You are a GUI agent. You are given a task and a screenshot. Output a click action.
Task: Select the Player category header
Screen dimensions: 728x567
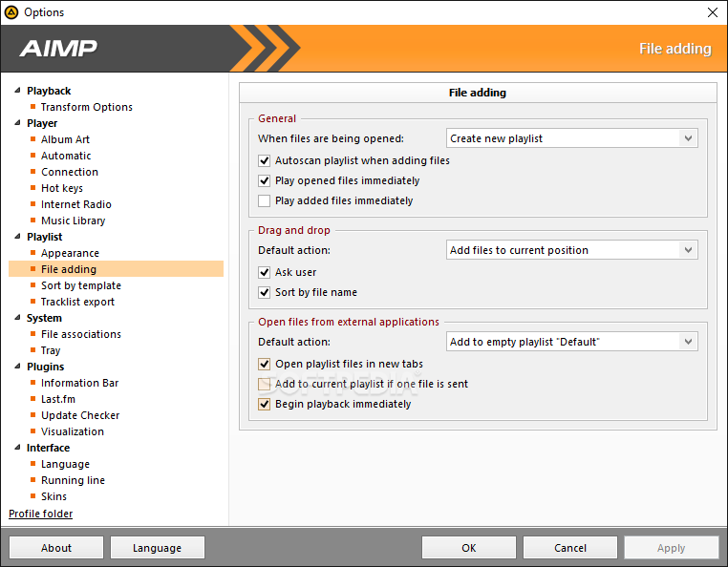coord(42,123)
